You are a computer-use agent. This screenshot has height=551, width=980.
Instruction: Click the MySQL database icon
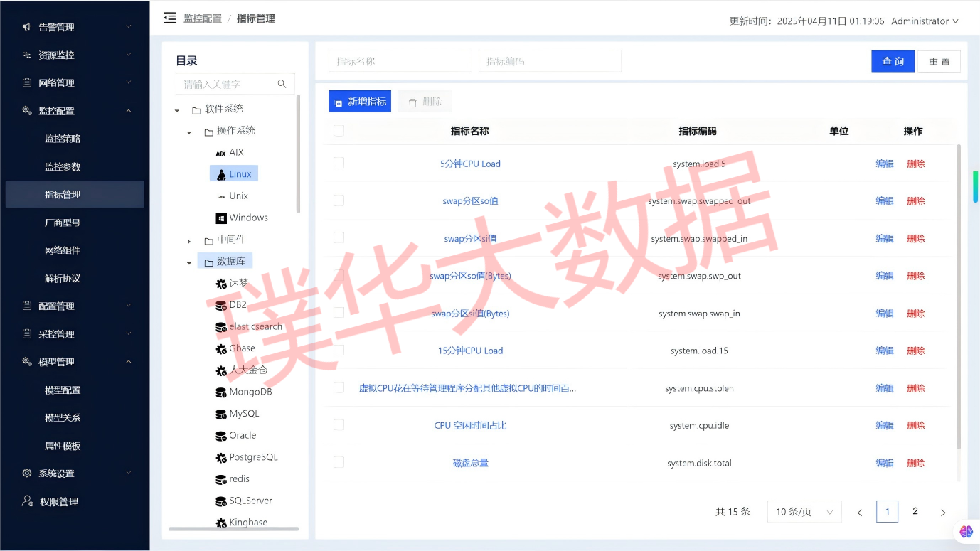click(221, 414)
